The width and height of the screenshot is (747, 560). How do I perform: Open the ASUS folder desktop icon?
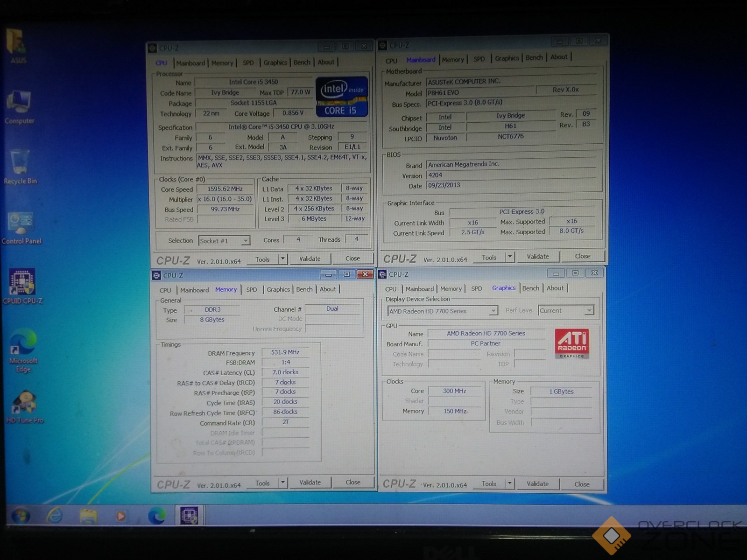click(x=17, y=46)
